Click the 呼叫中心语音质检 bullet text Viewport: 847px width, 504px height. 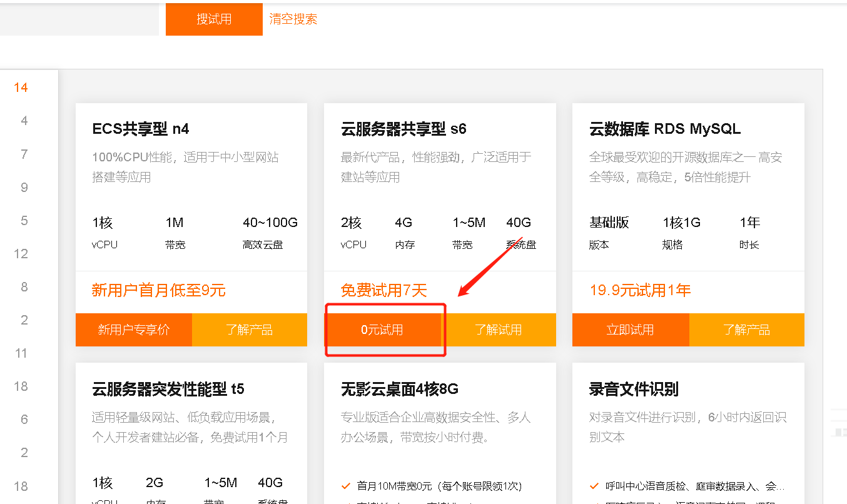696,486
